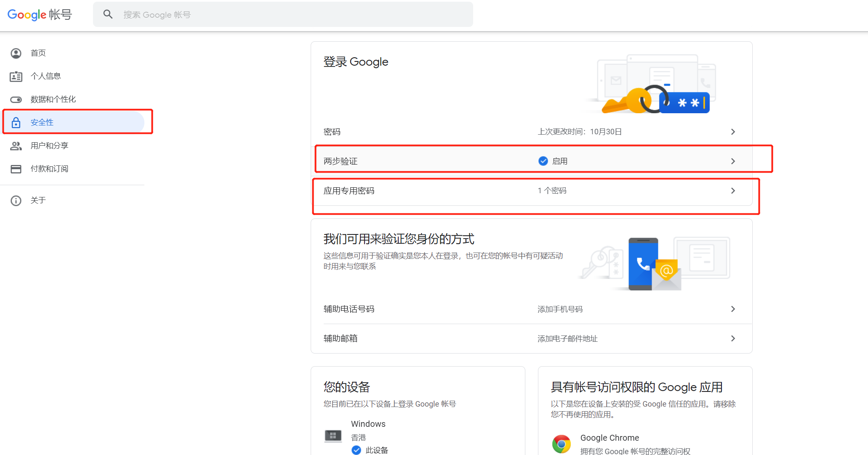The height and width of the screenshot is (455, 868).
Task: Click the 两步验证 启用 status toggle
Action: 553,161
